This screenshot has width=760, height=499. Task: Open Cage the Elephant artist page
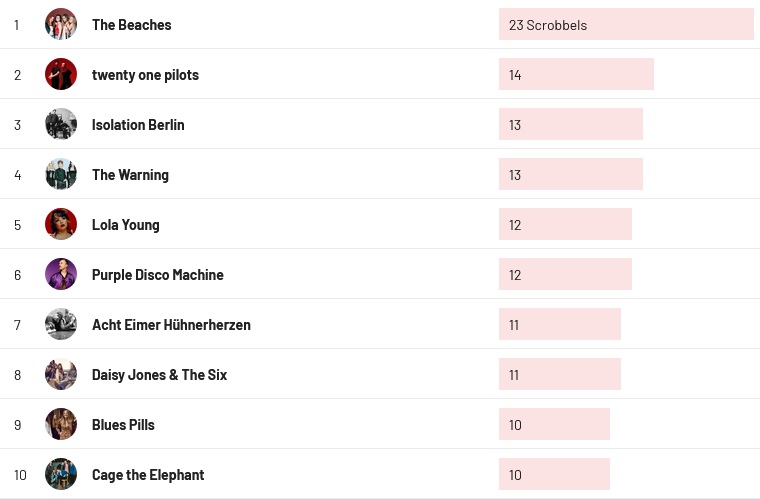point(148,475)
